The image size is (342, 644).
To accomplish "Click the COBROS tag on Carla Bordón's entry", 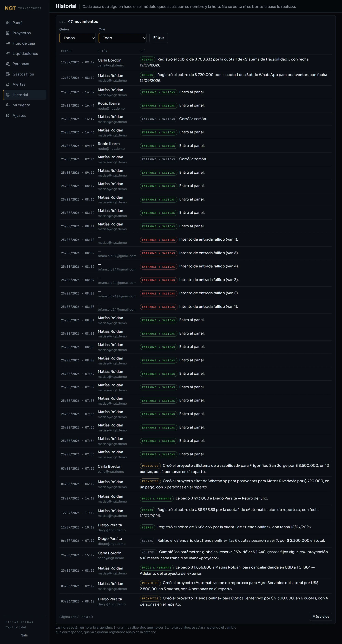I will click(x=148, y=59).
